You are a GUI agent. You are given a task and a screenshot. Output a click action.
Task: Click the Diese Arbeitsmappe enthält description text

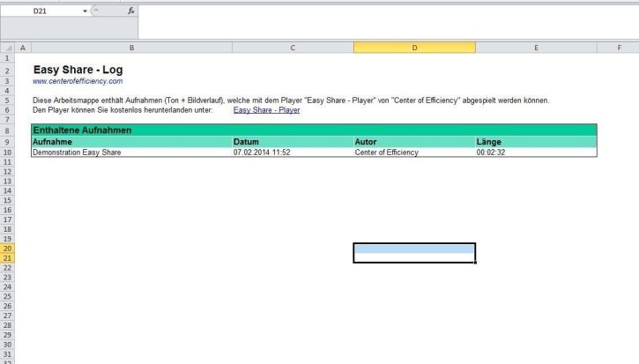pyautogui.click(x=291, y=100)
